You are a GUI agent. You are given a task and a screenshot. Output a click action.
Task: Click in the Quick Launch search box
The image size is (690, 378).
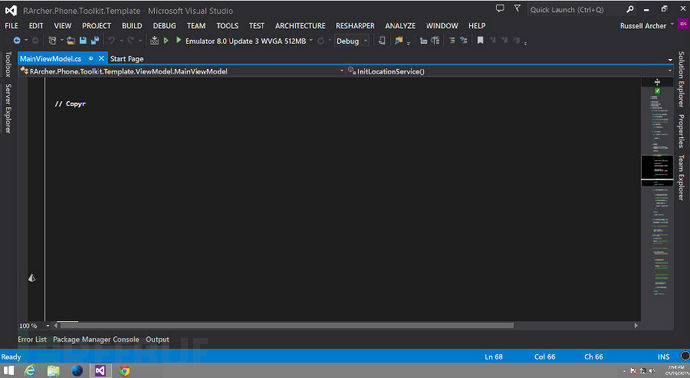[576, 9]
